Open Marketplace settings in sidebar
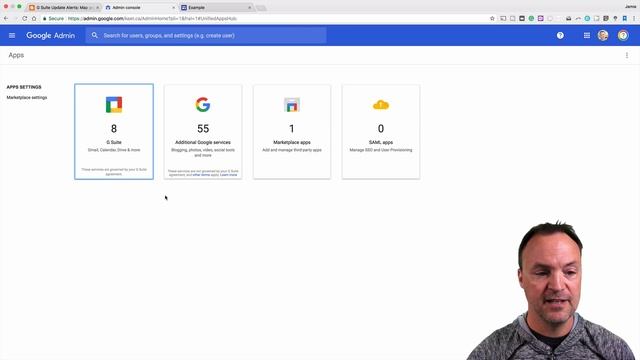Viewport: 640px width, 360px height. pyautogui.click(x=27, y=98)
